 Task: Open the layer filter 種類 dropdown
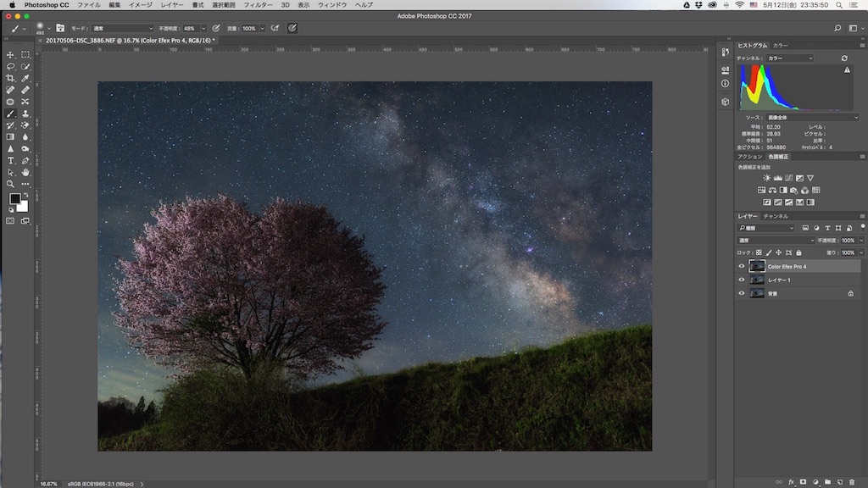coord(766,228)
